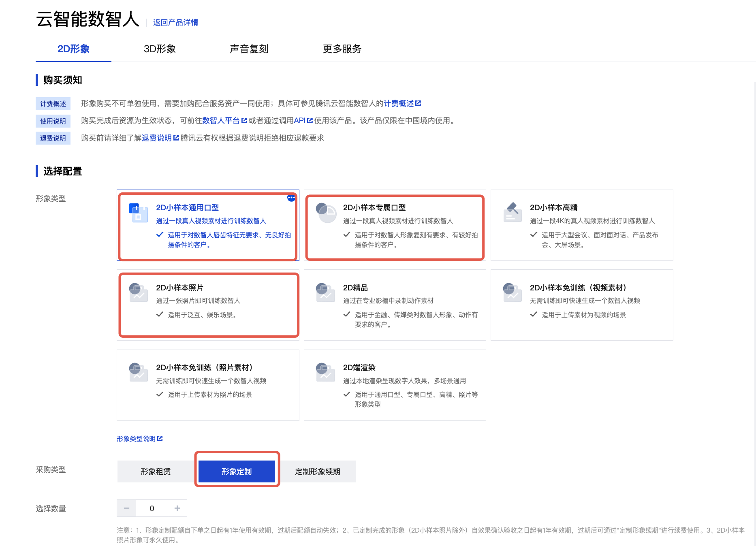Viewport: 756px width, 546px height.
Task: Click the quantity input field
Action: click(152, 508)
